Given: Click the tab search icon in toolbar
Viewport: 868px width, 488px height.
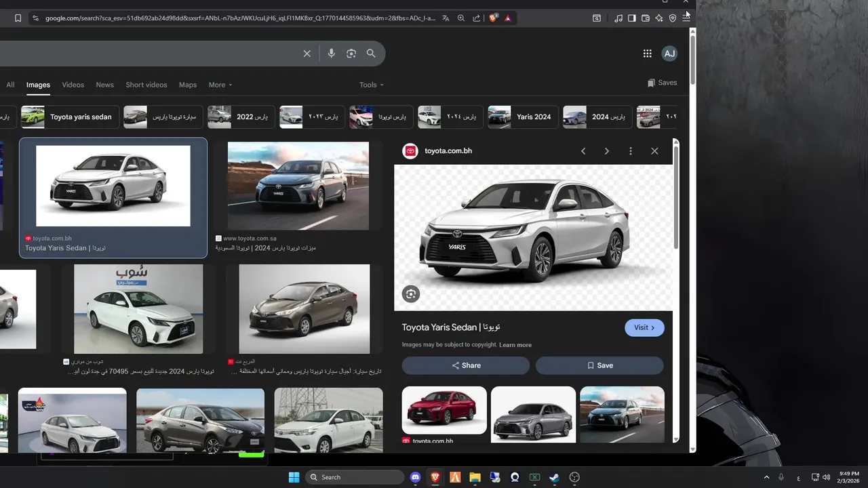Looking at the screenshot, I should click(597, 18).
